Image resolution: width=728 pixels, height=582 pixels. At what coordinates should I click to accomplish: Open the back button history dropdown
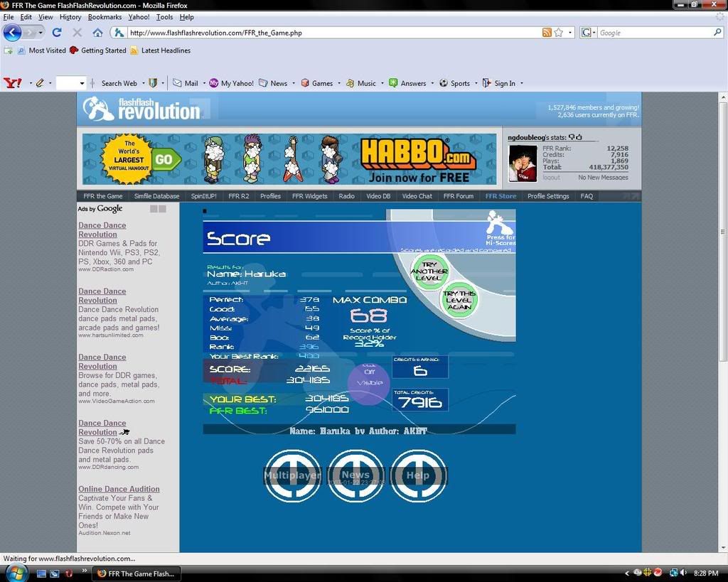41,33
